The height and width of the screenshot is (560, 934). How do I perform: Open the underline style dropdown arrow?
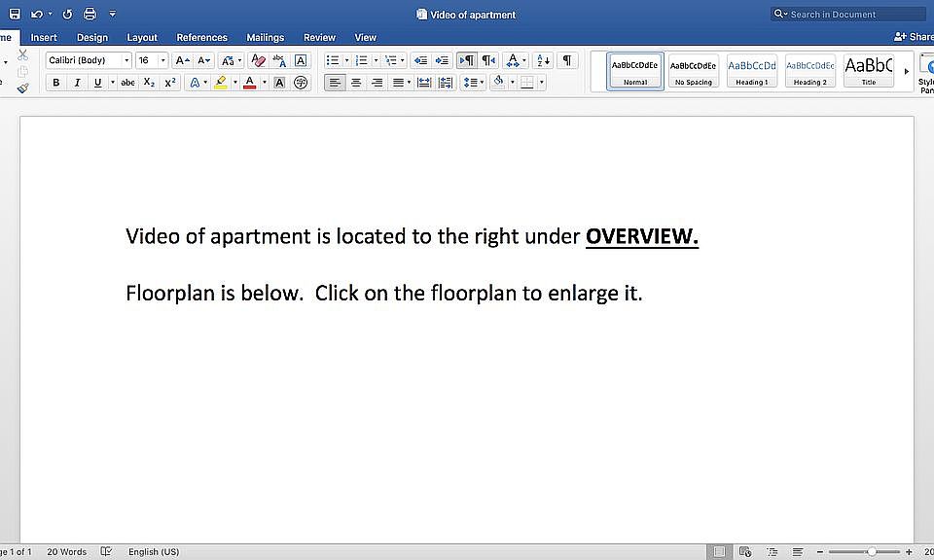tap(113, 83)
